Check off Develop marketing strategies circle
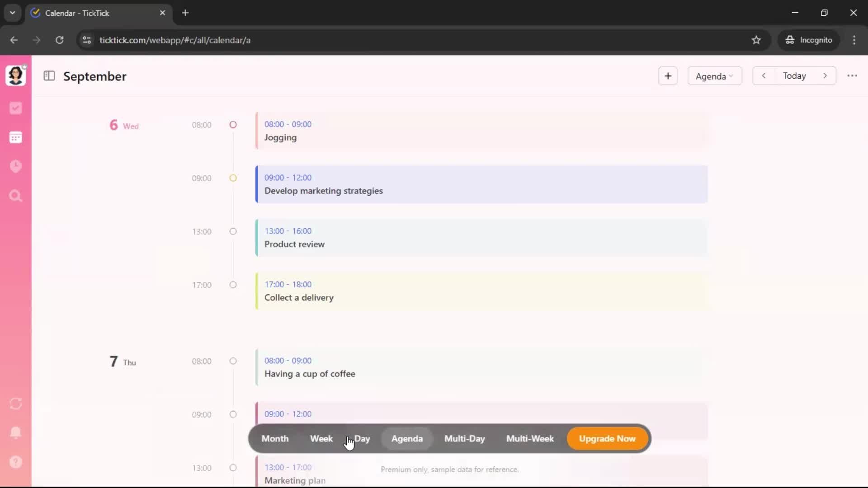Viewport: 868px width, 488px height. (x=233, y=178)
